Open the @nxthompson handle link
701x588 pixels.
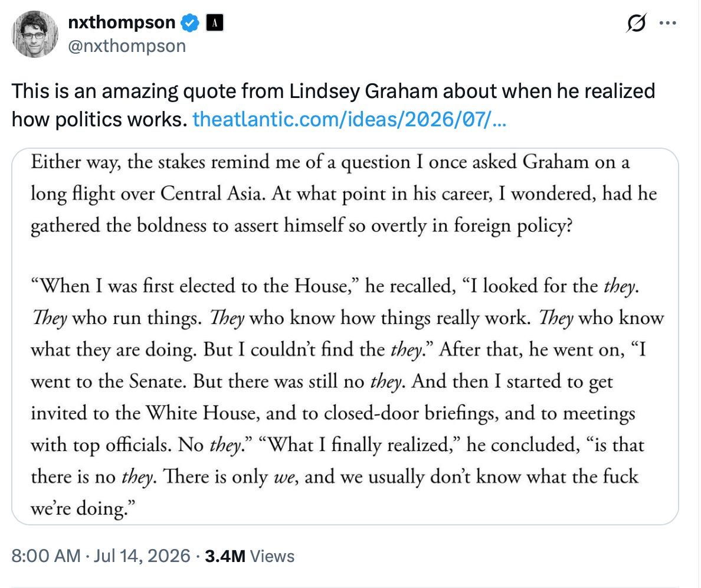pos(127,46)
